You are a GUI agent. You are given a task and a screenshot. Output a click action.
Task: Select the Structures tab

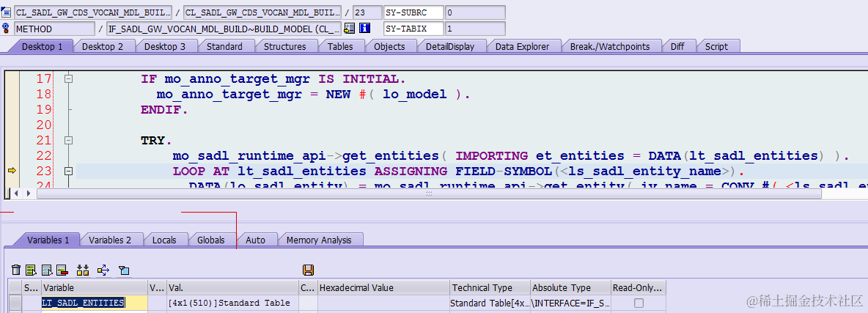pyautogui.click(x=284, y=46)
